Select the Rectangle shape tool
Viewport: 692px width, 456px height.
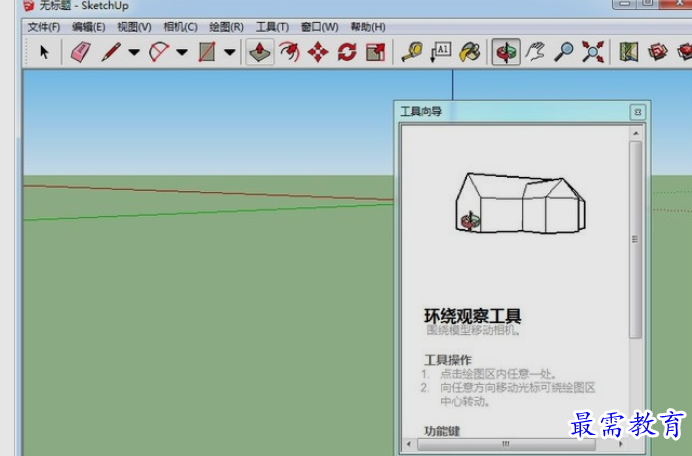(x=207, y=52)
